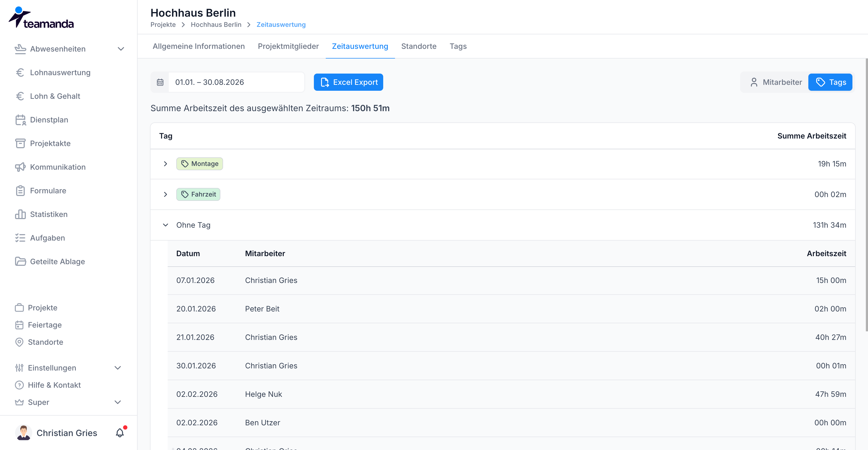
Task: Click the Fahrzeit tag badge
Action: click(x=198, y=194)
